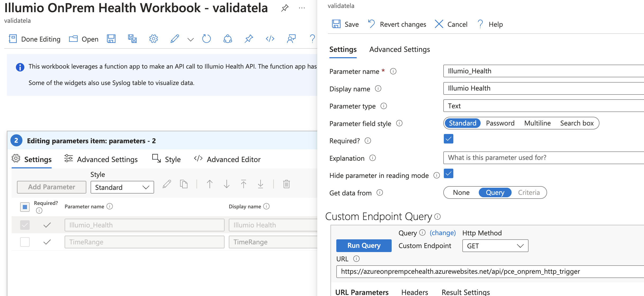The width and height of the screenshot is (644, 296).
Task: Switch to Settings tab of parameters item
Action: 32,159
